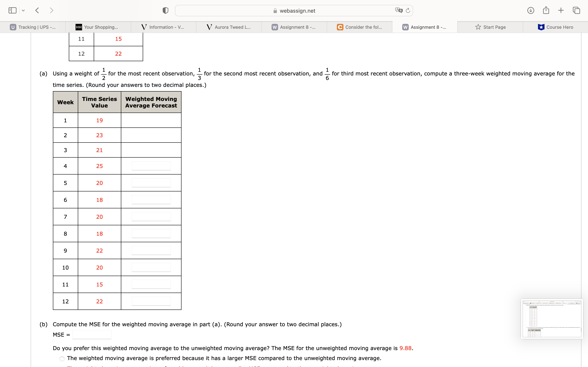Screen dimensions: 588x367
Task: Open the Downloads icon in the toolbar
Action: click(531, 10)
